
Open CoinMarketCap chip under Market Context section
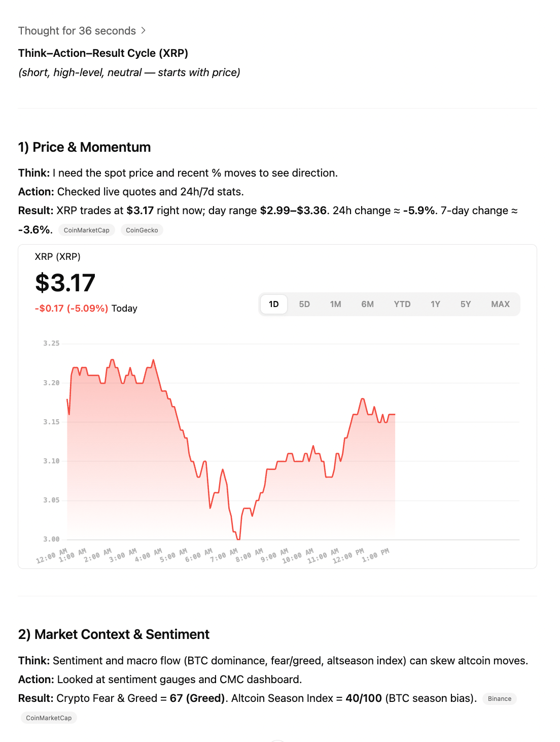[49, 718]
